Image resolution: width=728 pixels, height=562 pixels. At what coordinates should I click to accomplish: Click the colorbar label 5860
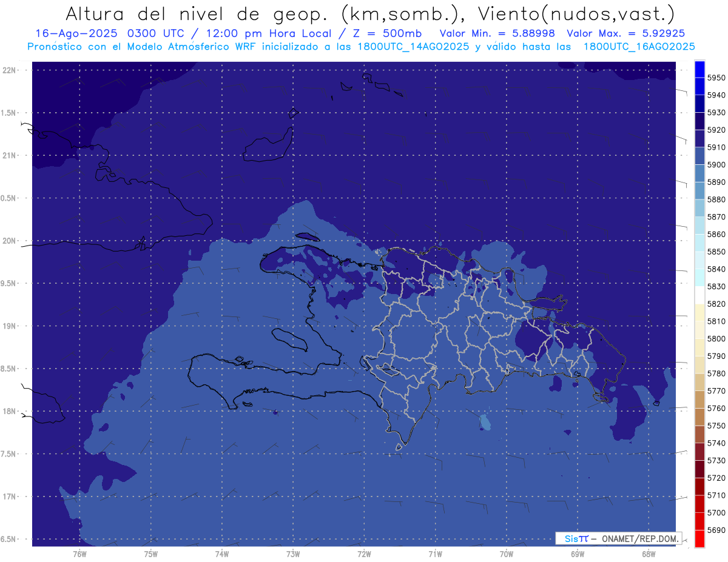pyautogui.click(x=716, y=234)
